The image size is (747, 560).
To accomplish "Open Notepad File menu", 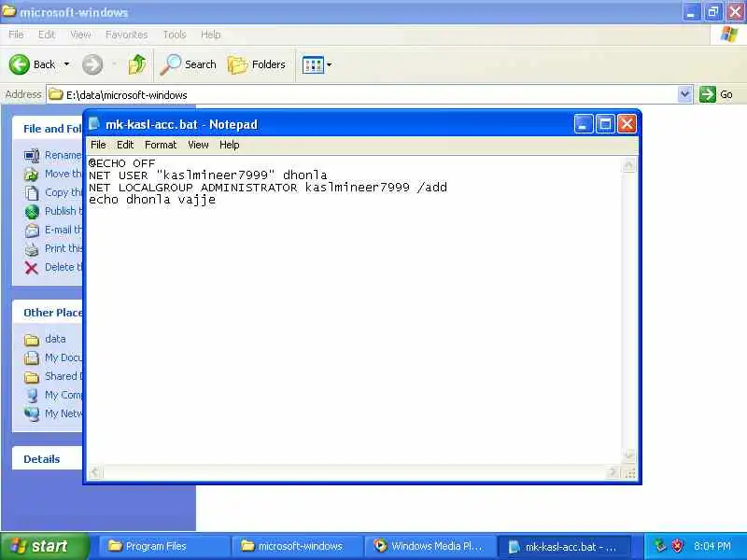I will pos(98,145).
